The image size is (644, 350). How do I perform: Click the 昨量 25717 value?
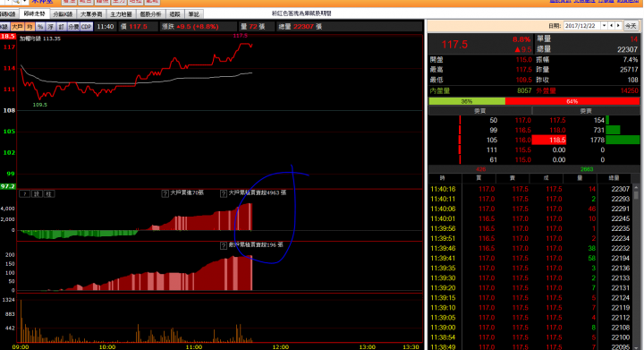pos(629,70)
